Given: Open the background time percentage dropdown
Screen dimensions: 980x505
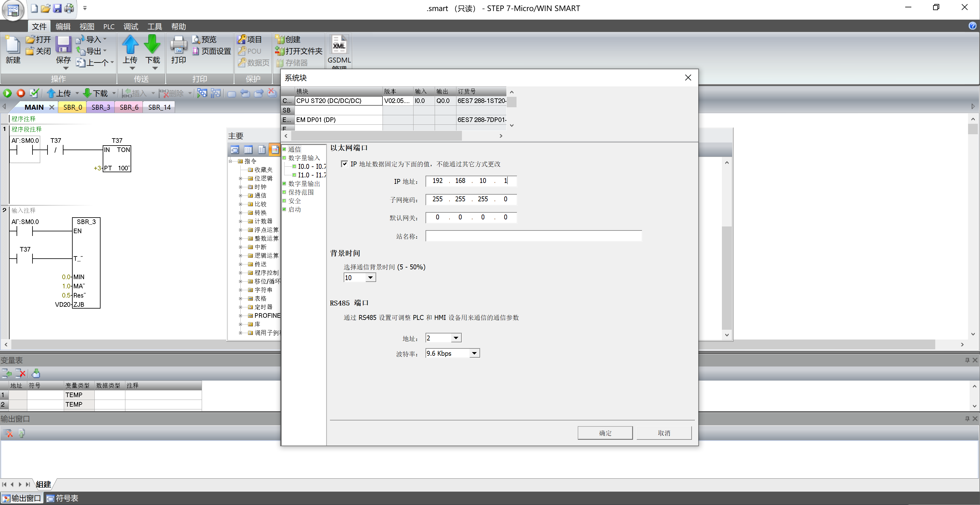Looking at the screenshot, I should pos(370,278).
